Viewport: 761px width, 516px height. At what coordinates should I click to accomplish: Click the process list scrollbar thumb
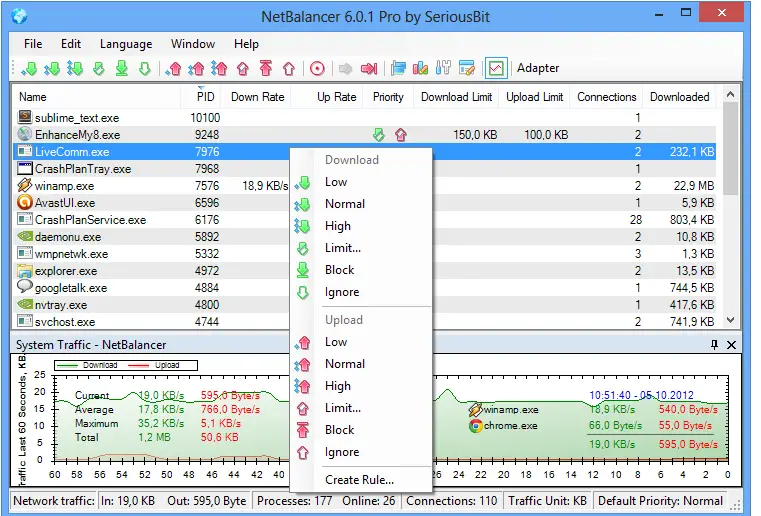[x=730, y=149]
